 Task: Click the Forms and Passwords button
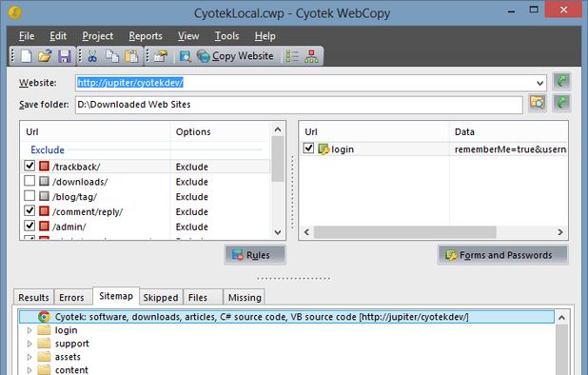click(x=502, y=255)
